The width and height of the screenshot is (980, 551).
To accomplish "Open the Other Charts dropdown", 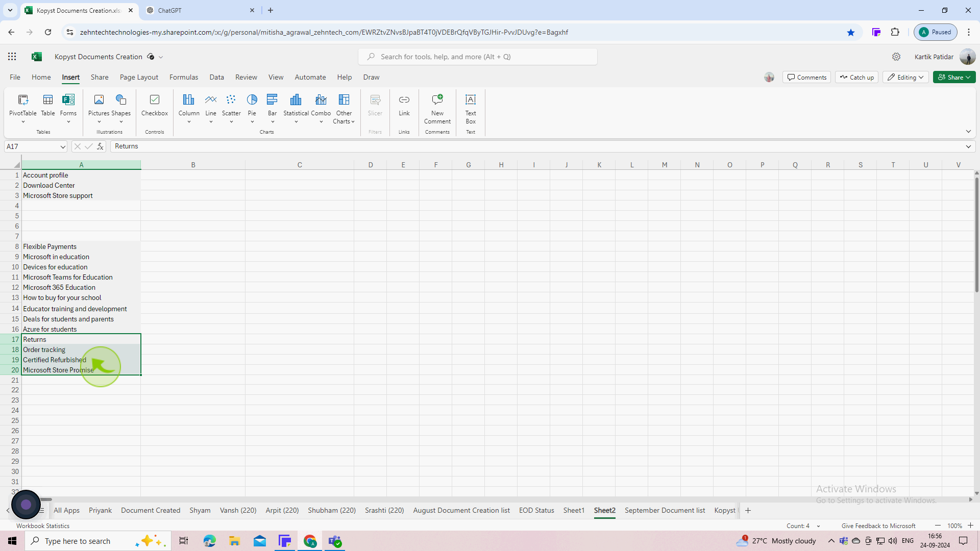I will (x=344, y=109).
